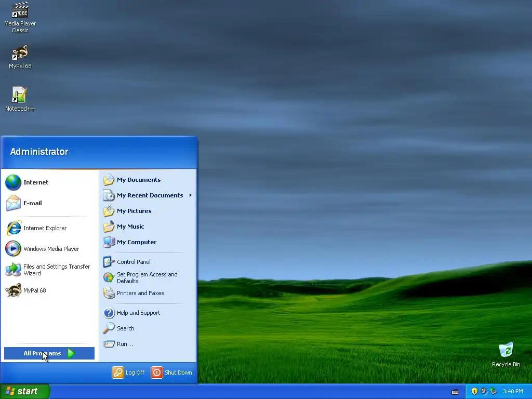The width and height of the screenshot is (532, 399).
Task: Click the Safely Remove Hardware tray icon
Action: click(x=494, y=391)
